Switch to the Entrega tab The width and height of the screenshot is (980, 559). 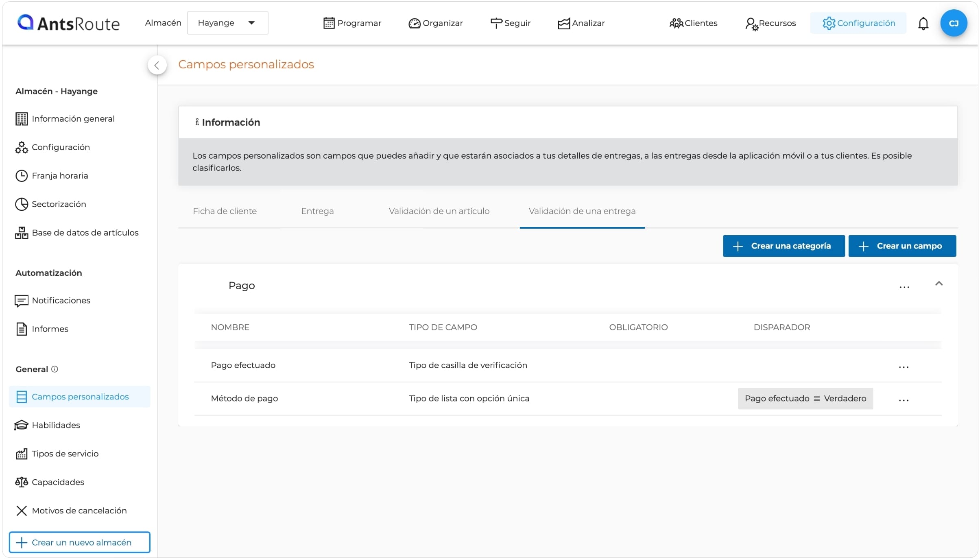[x=317, y=211]
